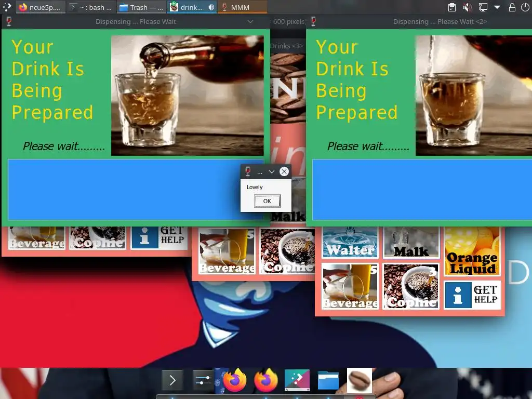Click the whiskey pouring image in the first Dispensing window
The image size is (532, 399).
click(187, 96)
